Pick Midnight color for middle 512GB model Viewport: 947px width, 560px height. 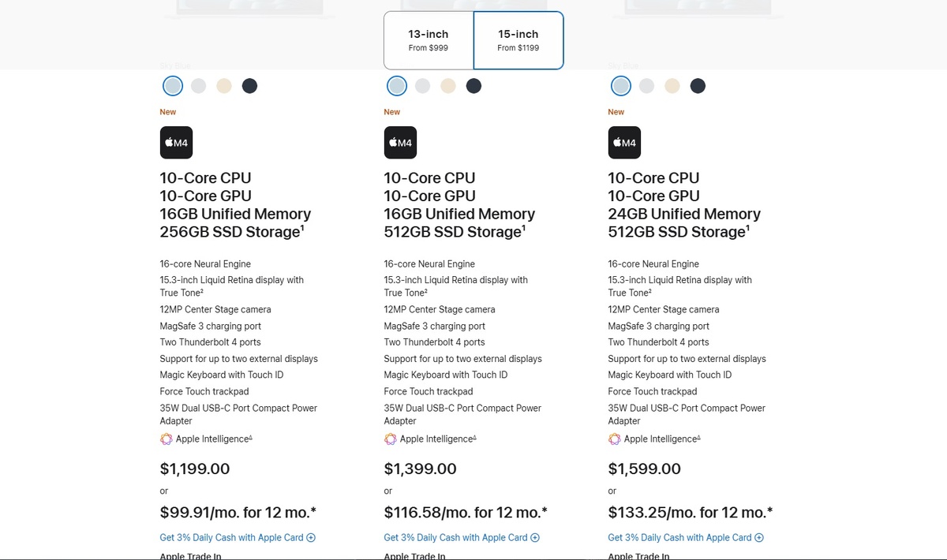(473, 86)
